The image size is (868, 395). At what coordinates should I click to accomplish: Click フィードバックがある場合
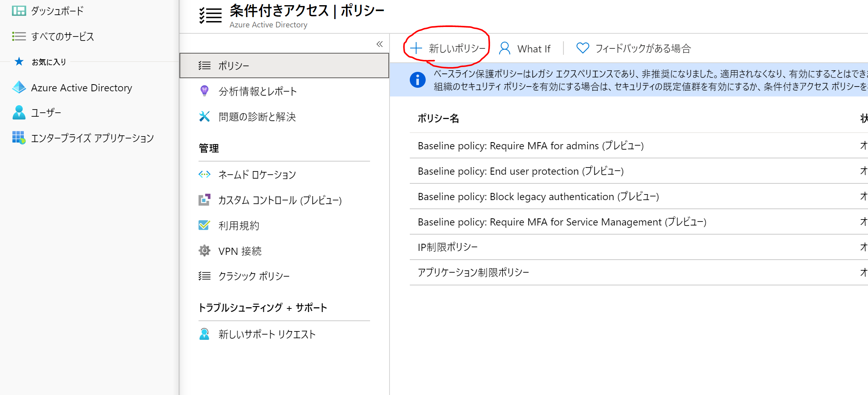pyautogui.click(x=643, y=48)
